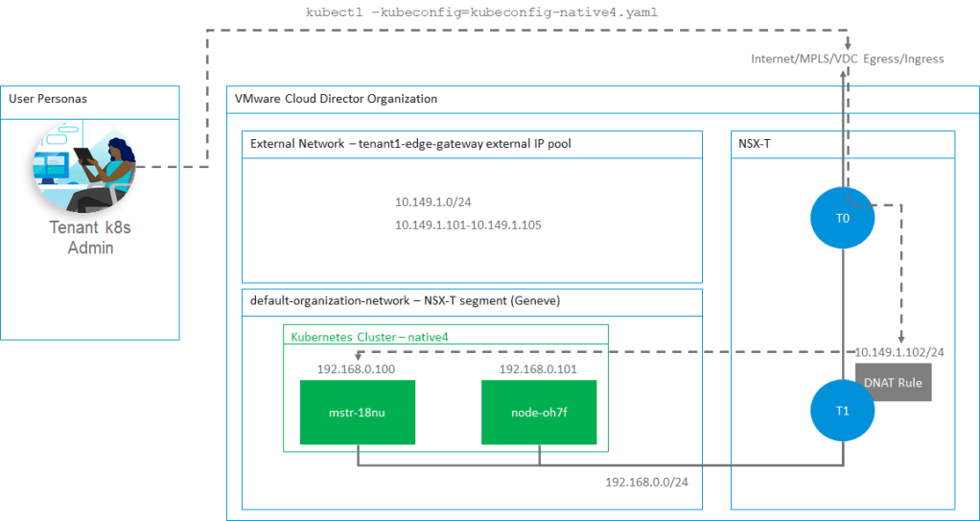Select the External Network tenant1-edge-gateway header

tap(422, 144)
